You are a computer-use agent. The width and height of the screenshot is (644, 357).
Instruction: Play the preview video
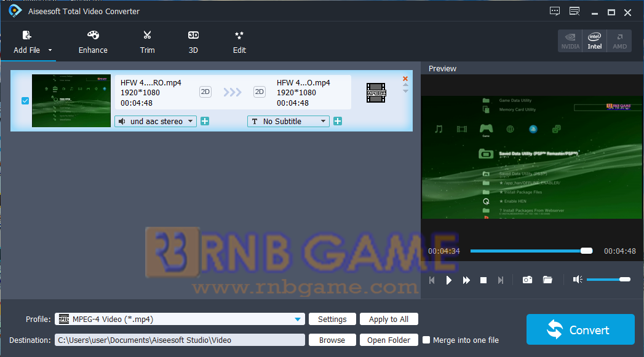click(x=448, y=280)
